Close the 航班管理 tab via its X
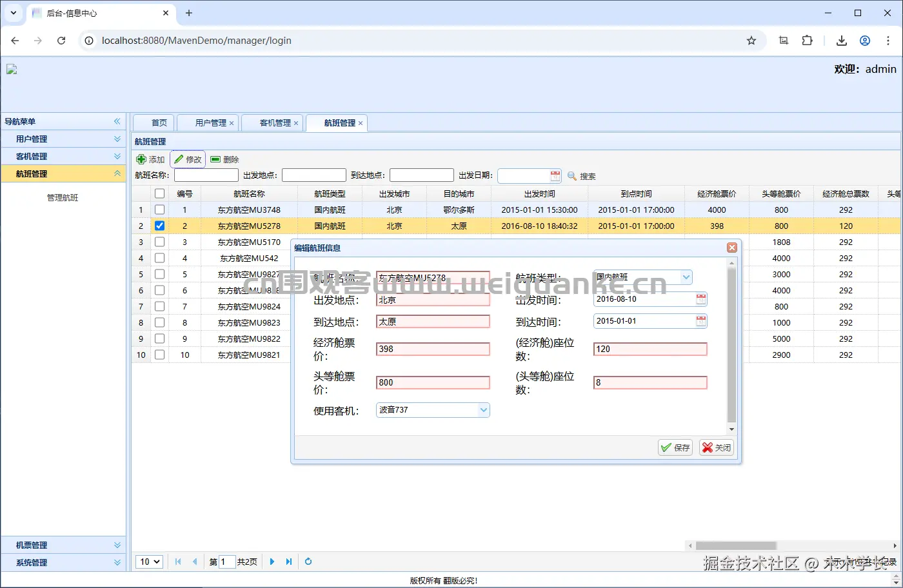The height and width of the screenshot is (588, 903). [x=361, y=123]
